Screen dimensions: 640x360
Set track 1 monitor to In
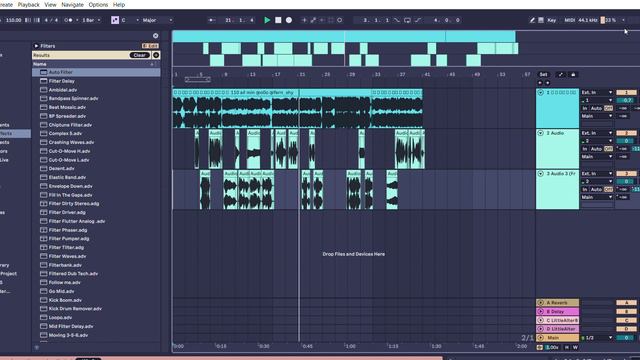coord(585,108)
